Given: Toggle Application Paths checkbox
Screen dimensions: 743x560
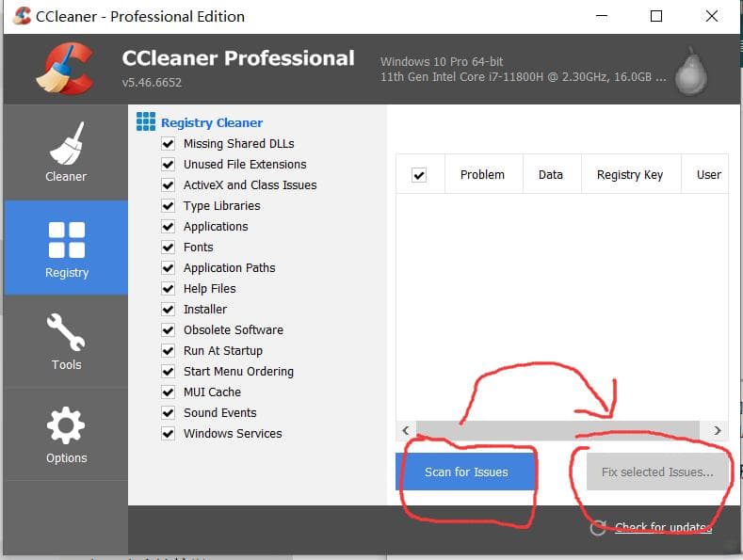Looking at the screenshot, I should [168, 267].
